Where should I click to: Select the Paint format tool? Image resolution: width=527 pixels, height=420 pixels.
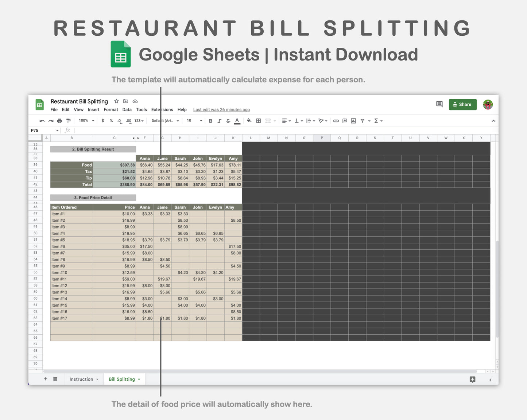[x=68, y=121]
